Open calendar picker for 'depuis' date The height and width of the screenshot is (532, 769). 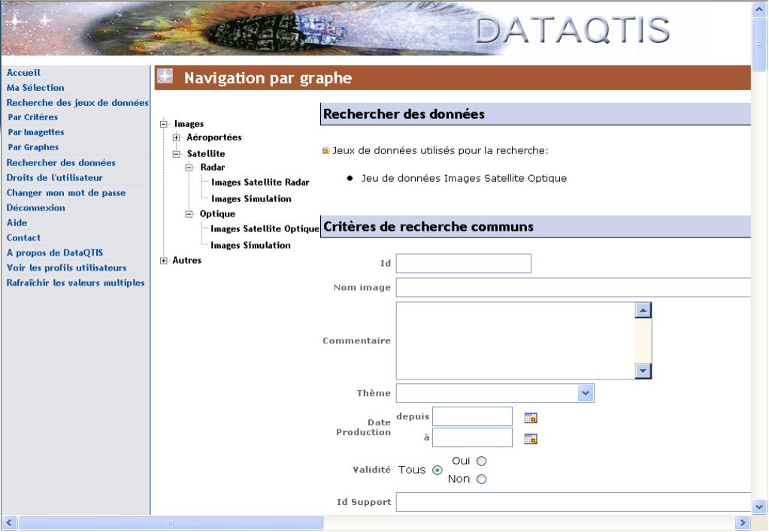(531, 418)
